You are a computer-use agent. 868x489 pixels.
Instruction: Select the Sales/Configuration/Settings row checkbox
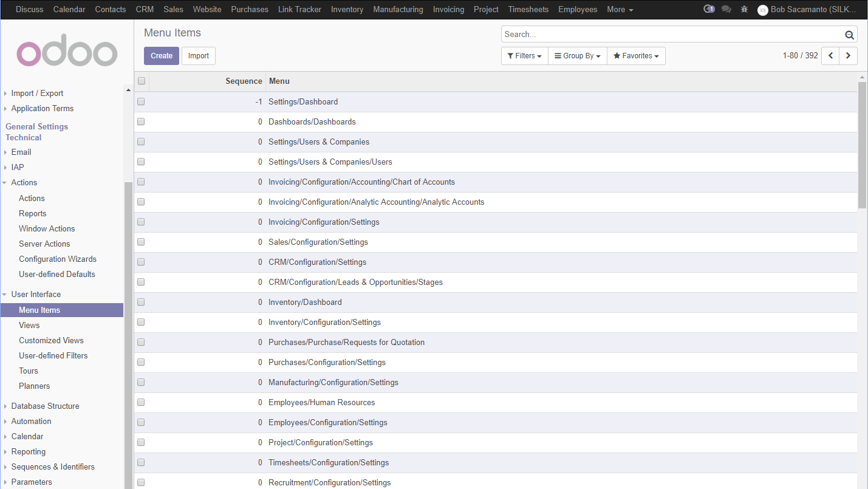click(x=141, y=242)
